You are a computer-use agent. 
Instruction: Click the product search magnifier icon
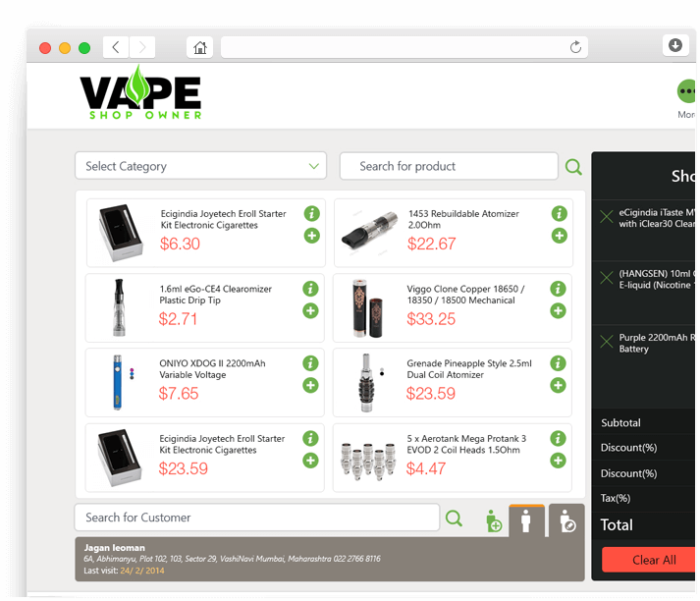coord(573,167)
